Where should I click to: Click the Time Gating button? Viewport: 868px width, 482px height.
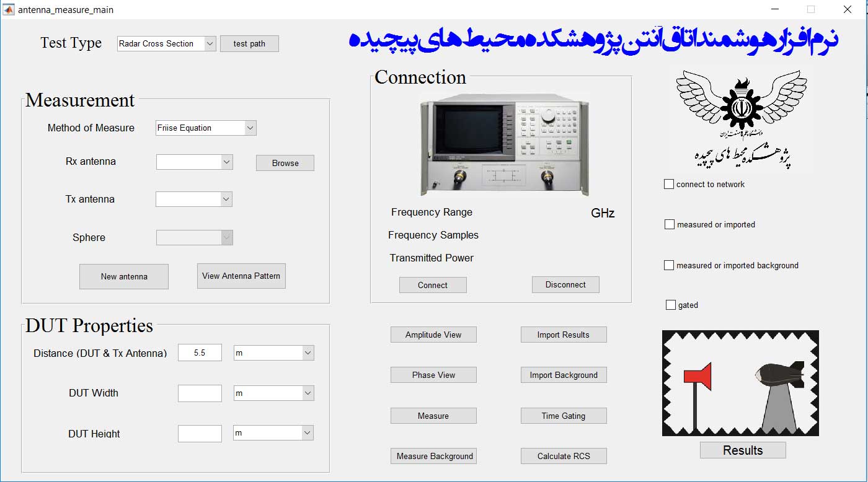(x=564, y=416)
